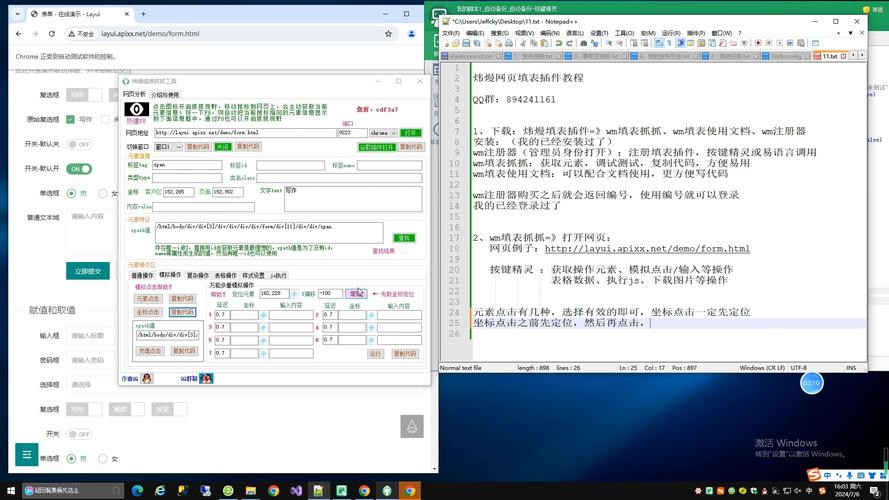The width and height of the screenshot is (889, 500).
Task: Switch to the 表格操作 tab
Action: [225, 275]
